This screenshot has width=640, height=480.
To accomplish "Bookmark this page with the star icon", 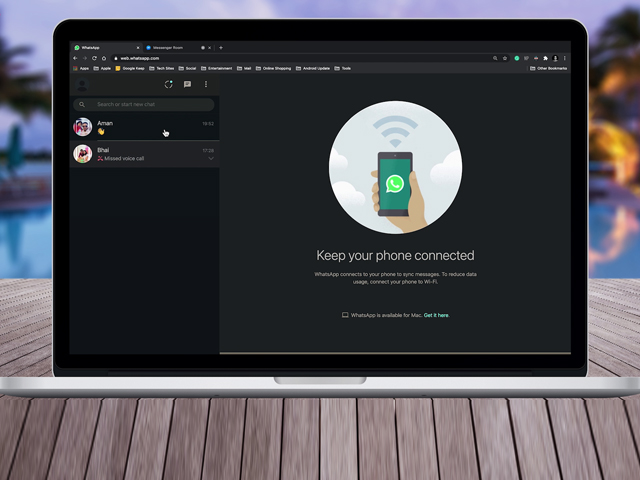I will click(x=505, y=58).
